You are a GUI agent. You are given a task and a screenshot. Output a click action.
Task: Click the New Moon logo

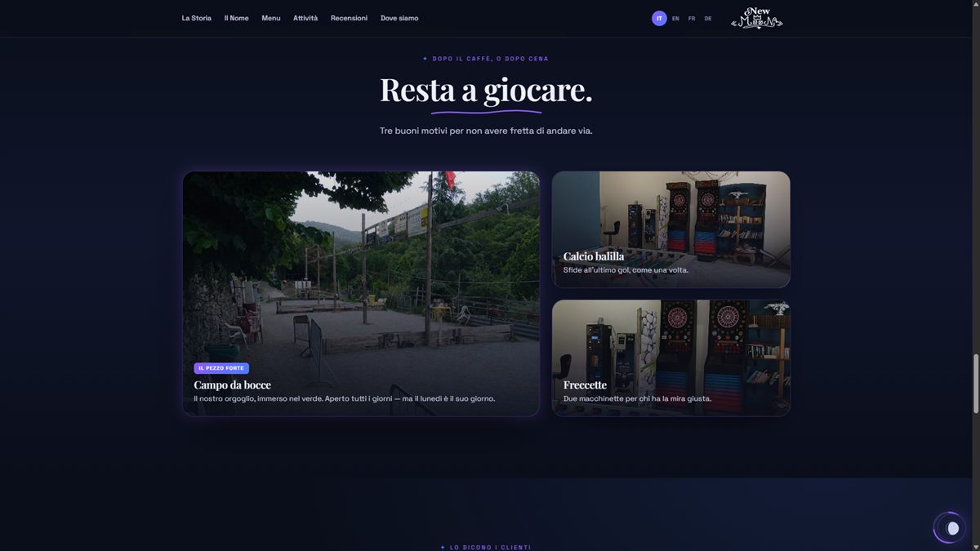(x=756, y=17)
